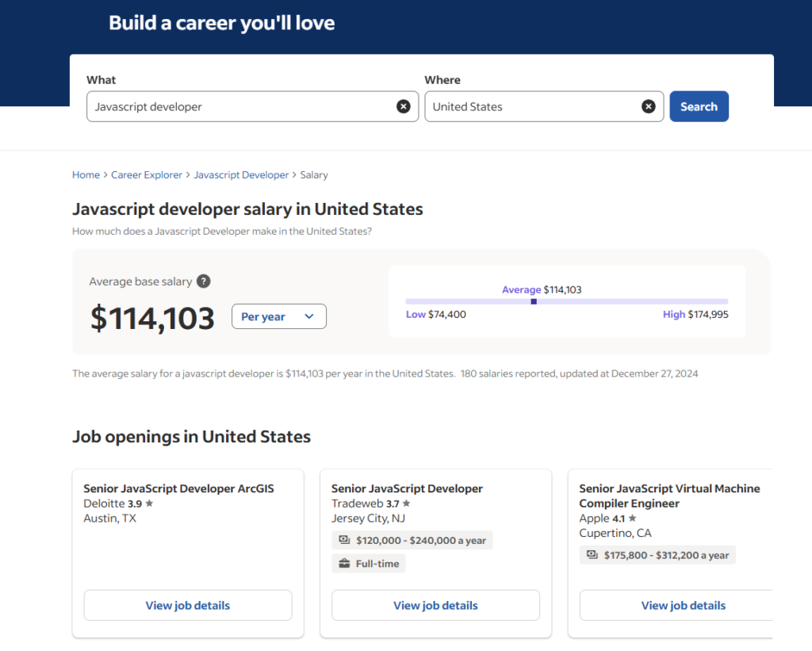
Task: Click the Average $114,103 label above the bar
Action: pos(542,289)
